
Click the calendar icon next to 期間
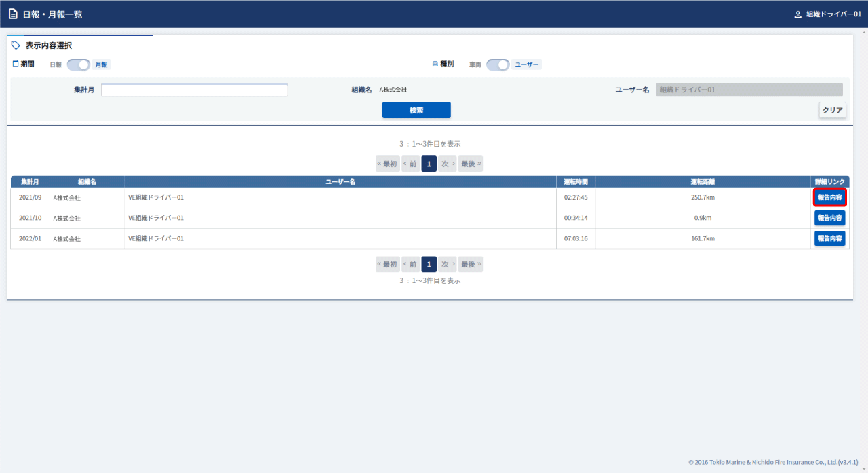(x=16, y=64)
